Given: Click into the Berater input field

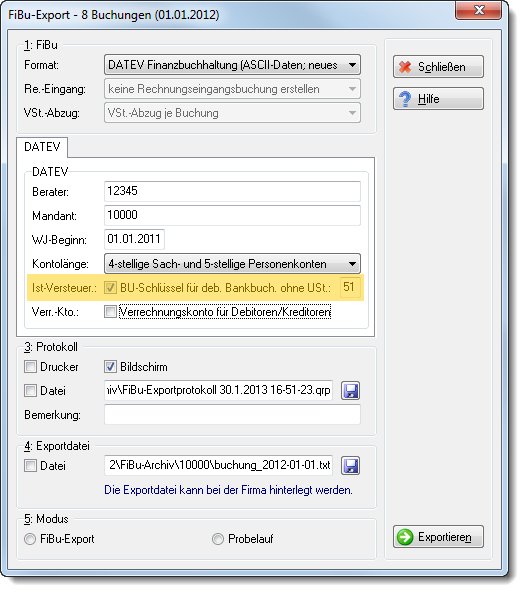Looking at the screenshot, I should click(x=232, y=191).
